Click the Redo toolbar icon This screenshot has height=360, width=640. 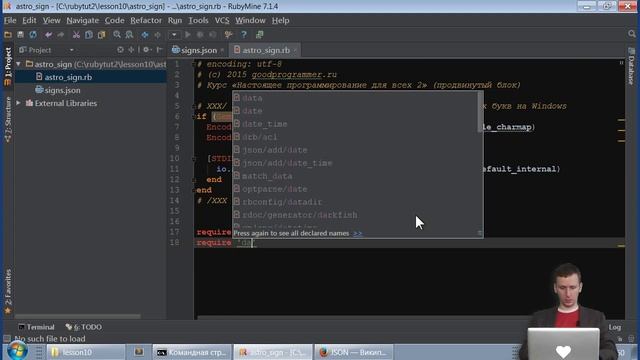coord(61,35)
